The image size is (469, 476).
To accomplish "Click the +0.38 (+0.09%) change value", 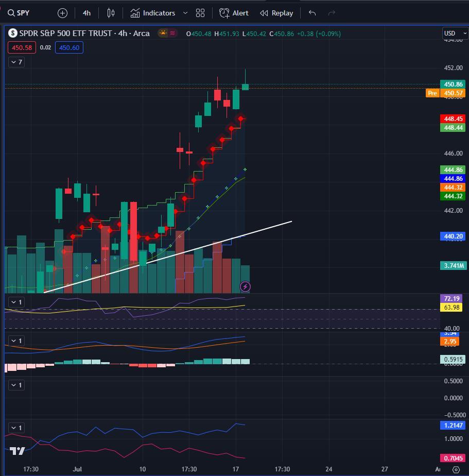I will [319, 33].
